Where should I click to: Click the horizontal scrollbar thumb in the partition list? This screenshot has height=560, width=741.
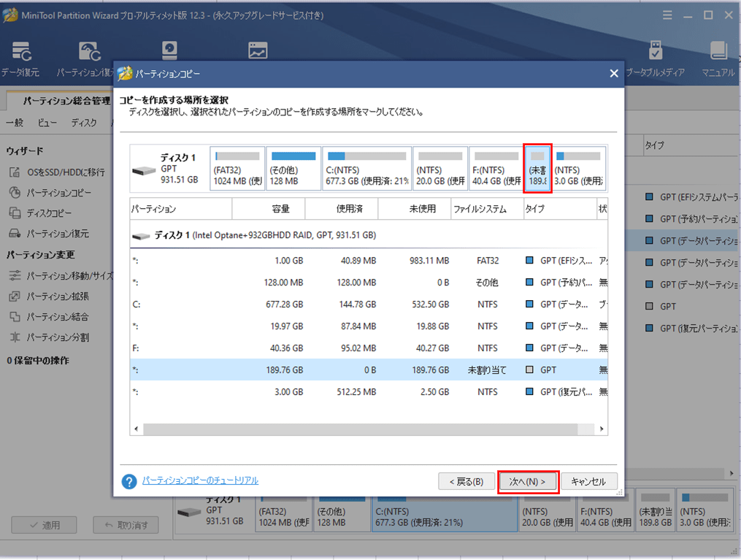click(361, 429)
